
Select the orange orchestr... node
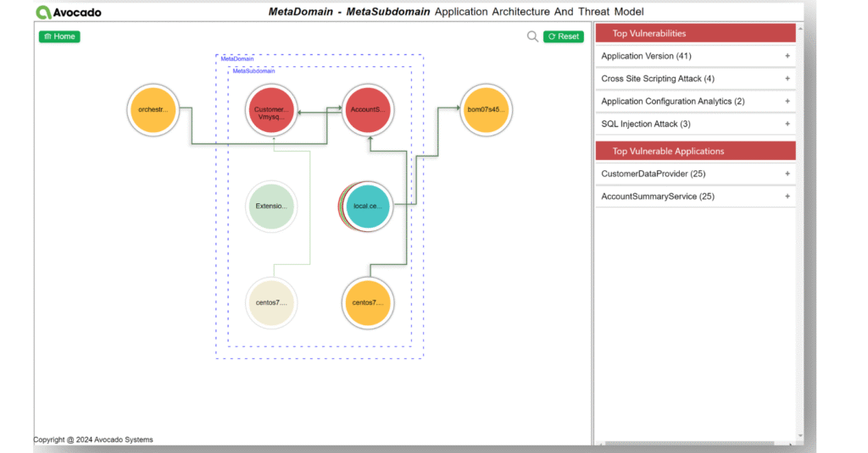click(153, 109)
